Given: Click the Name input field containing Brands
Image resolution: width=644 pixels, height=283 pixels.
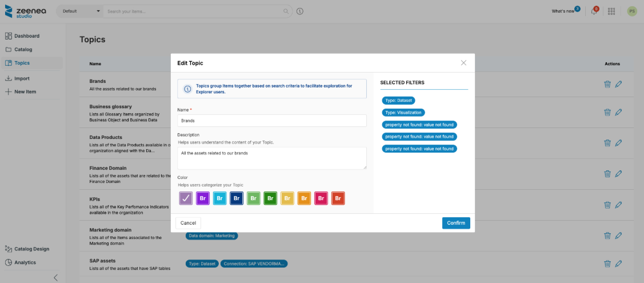Looking at the screenshot, I should point(272,121).
